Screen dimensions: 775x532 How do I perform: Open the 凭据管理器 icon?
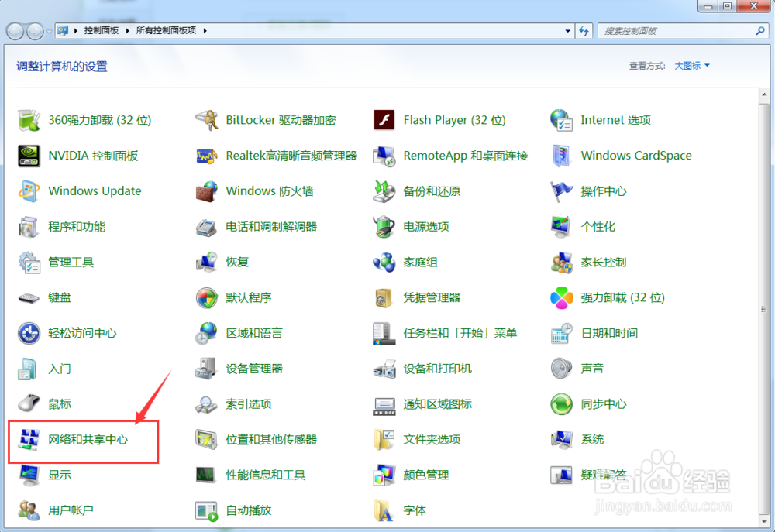[384, 298]
